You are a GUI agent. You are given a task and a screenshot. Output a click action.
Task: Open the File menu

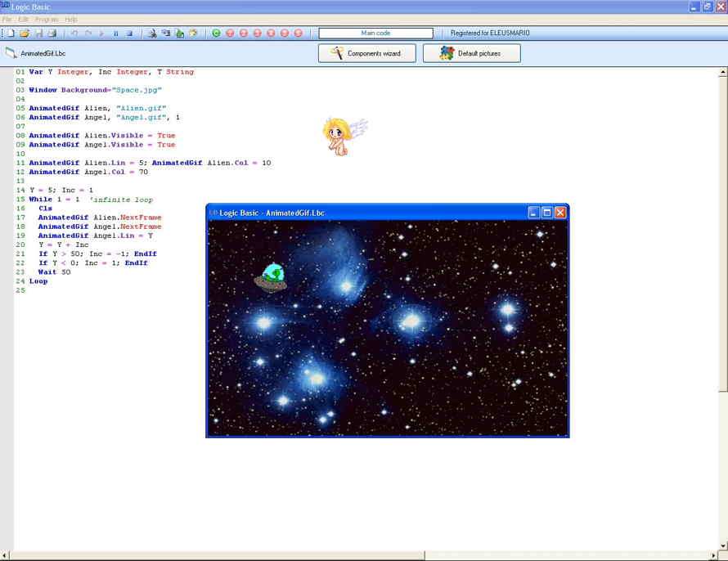[x=7, y=20]
